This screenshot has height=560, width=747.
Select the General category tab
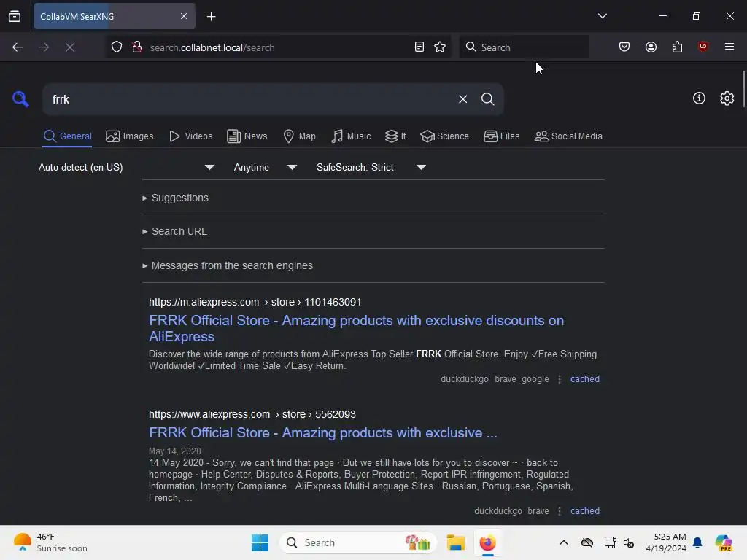pyautogui.click(x=67, y=136)
